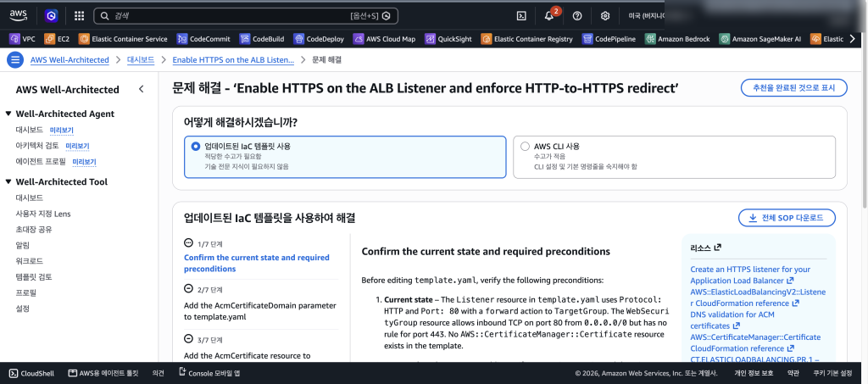Expand step 1/7 indicator
868x384 pixels.
coord(187,243)
